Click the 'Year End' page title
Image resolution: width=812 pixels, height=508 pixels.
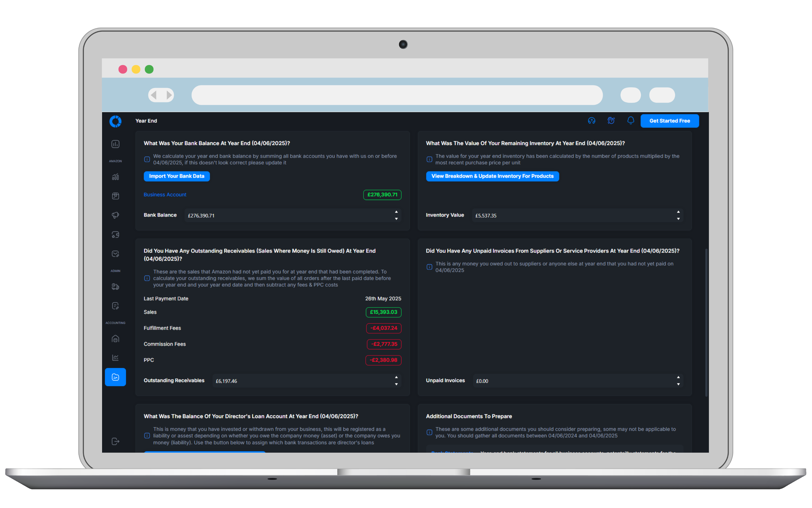(146, 121)
